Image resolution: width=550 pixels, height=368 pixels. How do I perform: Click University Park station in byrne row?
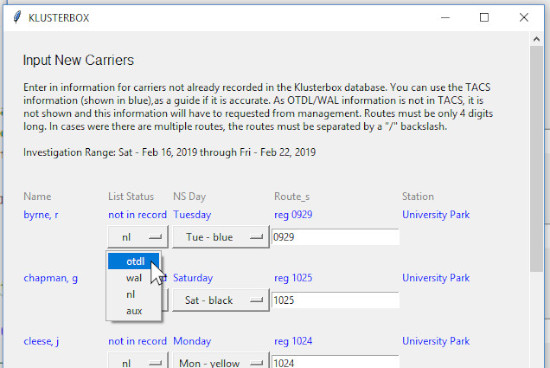(x=436, y=215)
